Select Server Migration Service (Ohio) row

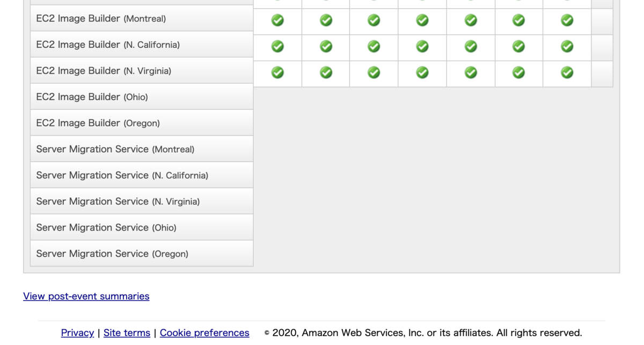(x=142, y=227)
